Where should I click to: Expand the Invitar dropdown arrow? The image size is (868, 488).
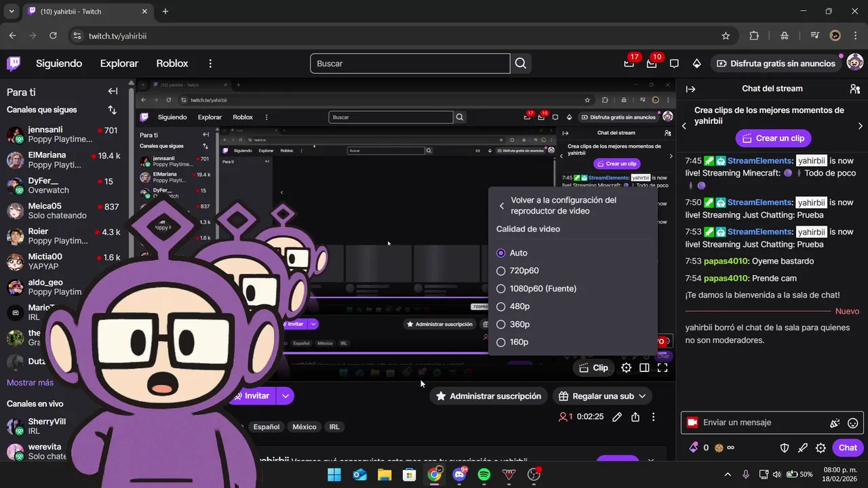(x=285, y=396)
